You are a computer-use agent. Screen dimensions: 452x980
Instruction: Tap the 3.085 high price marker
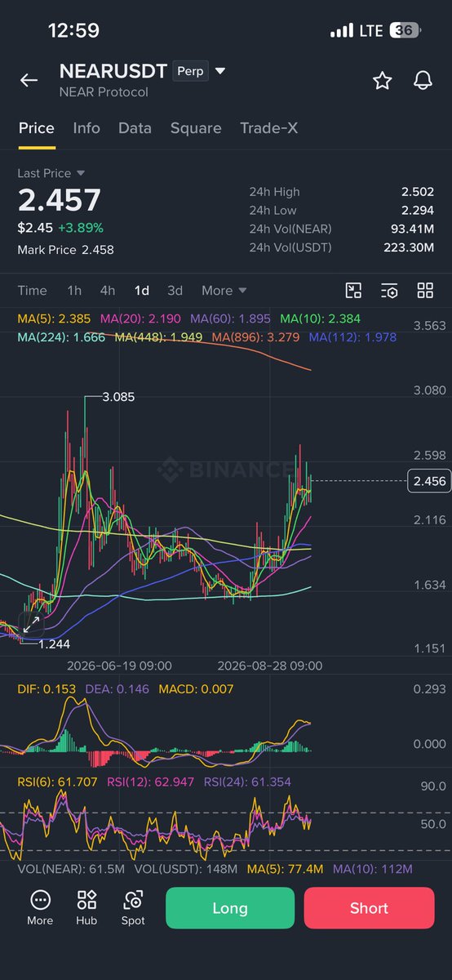[x=119, y=397]
